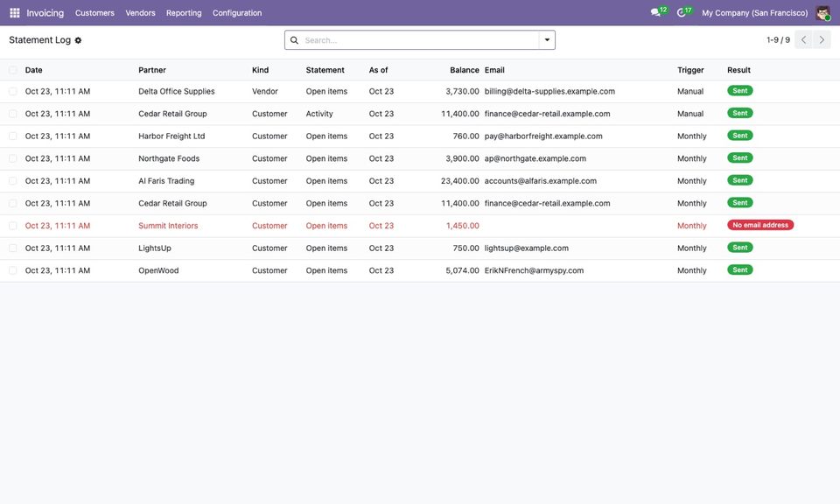Open the apps grid home menu

click(15, 13)
